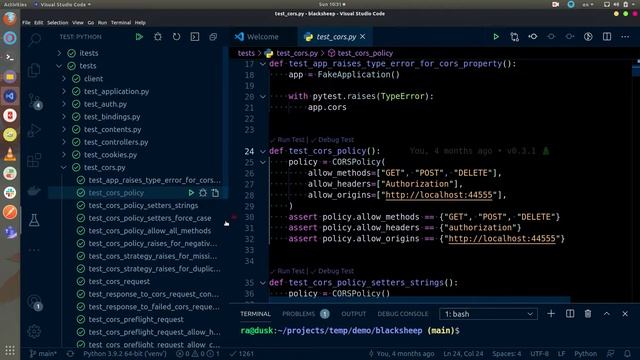This screenshot has width=640, height=360.
Task: Debug test_cors_policy test inline
Action: (x=203, y=193)
